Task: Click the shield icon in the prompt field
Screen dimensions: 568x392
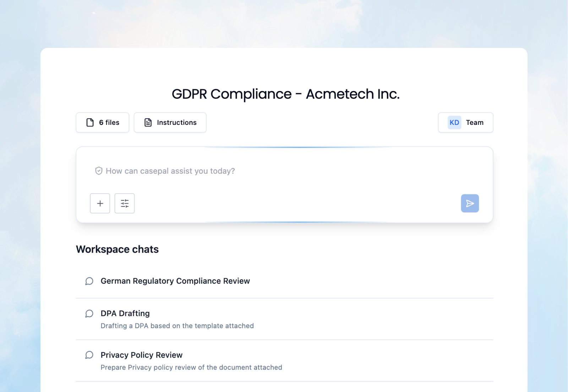Action: click(99, 171)
